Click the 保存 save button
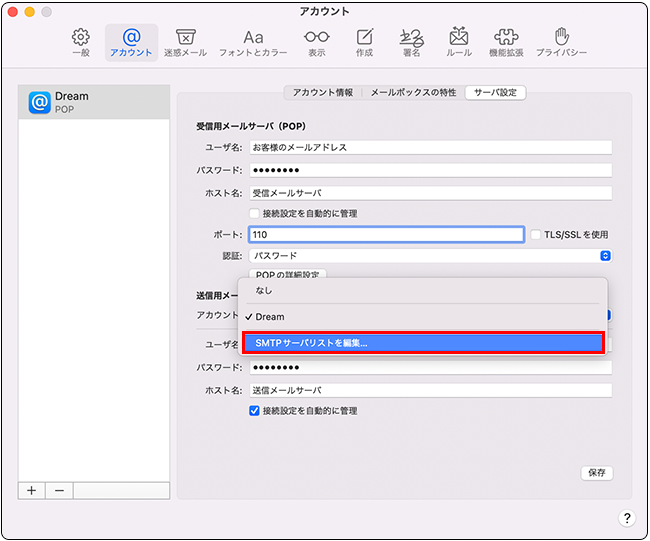 597,473
